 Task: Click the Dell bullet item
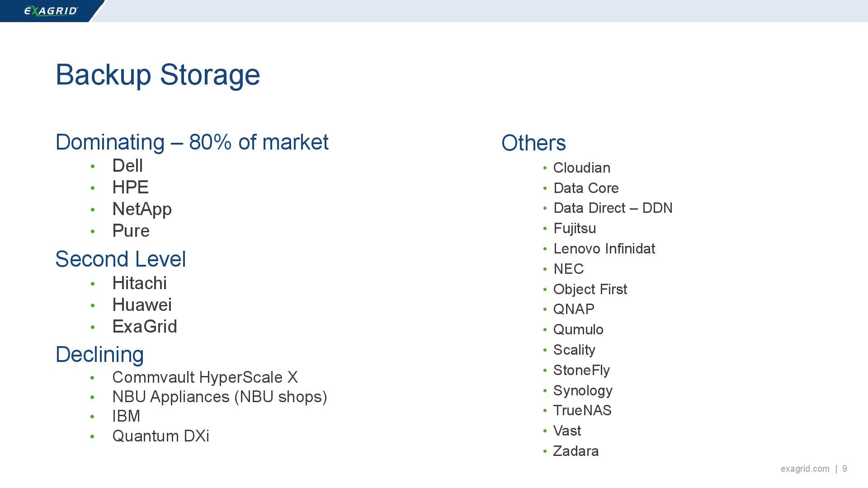[x=127, y=166]
